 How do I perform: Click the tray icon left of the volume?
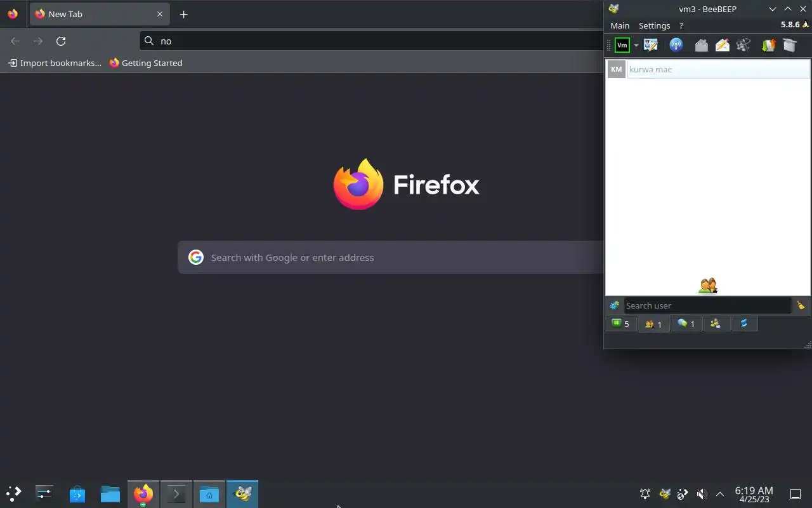tap(683, 494)
